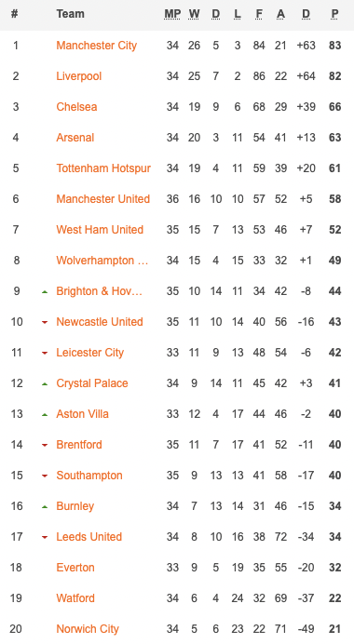Open the Everton team link
Screen dimensions: 354x644
click(75, 568)
